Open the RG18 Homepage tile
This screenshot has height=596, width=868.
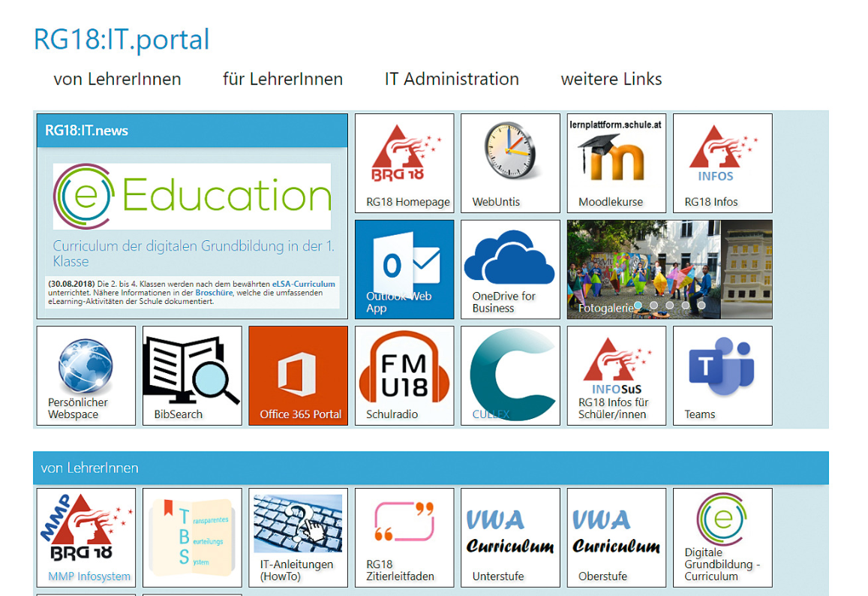tap(404, 163)
